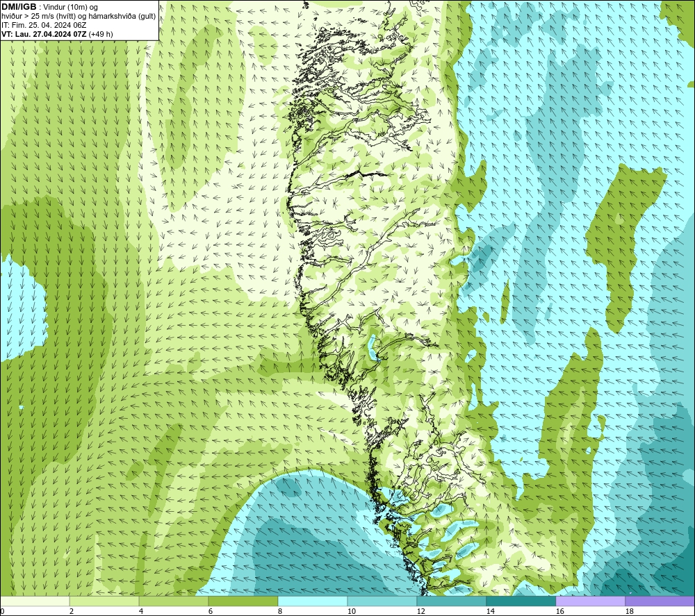Select the 10–12 m/s cyan legend color
This screenshot has height=616, width=695.
[382, 601]
